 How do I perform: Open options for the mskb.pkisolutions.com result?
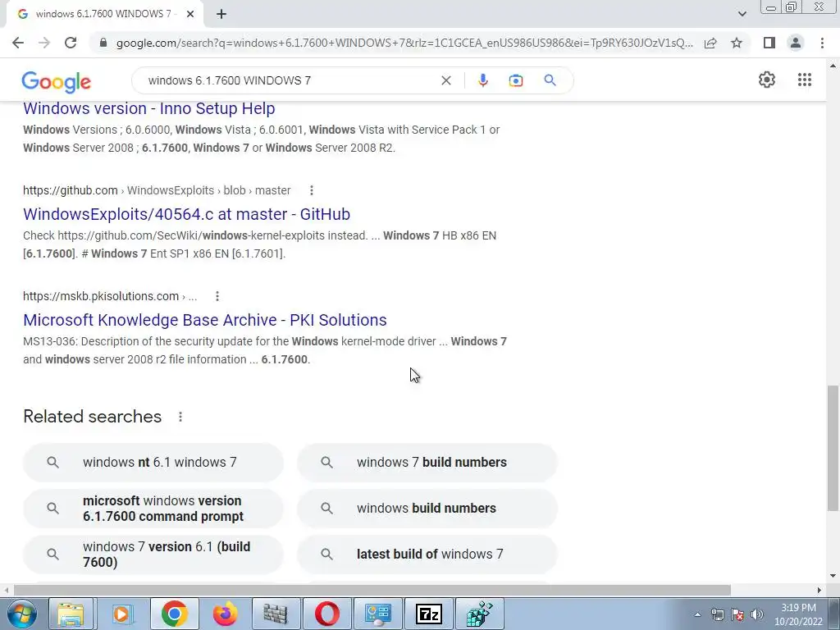217,296
